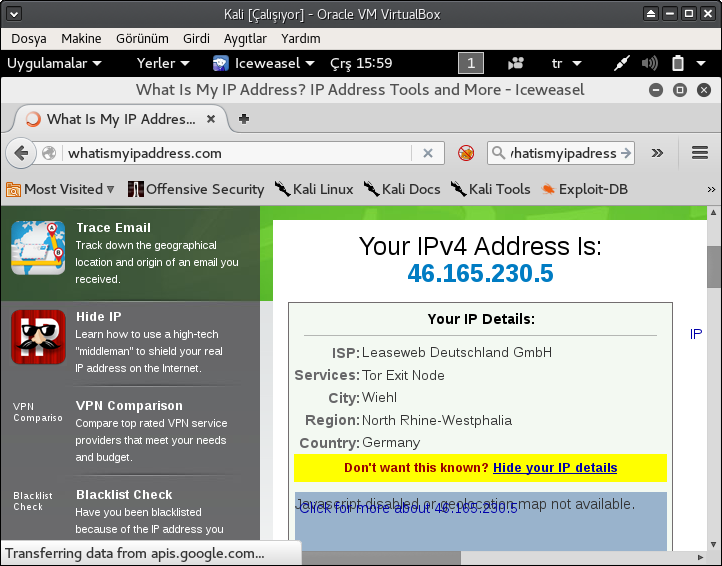722x566 pixels.
Task: Click the Iceweasel icon in top panel
Action: [221, 63]
